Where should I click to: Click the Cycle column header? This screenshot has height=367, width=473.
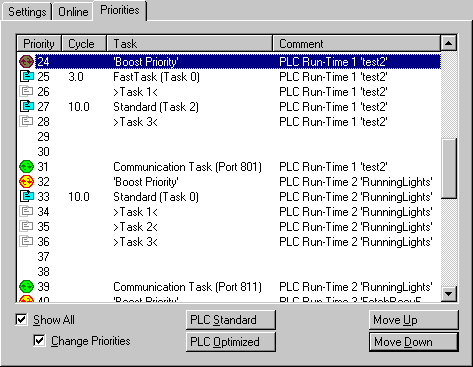[84, 43]
